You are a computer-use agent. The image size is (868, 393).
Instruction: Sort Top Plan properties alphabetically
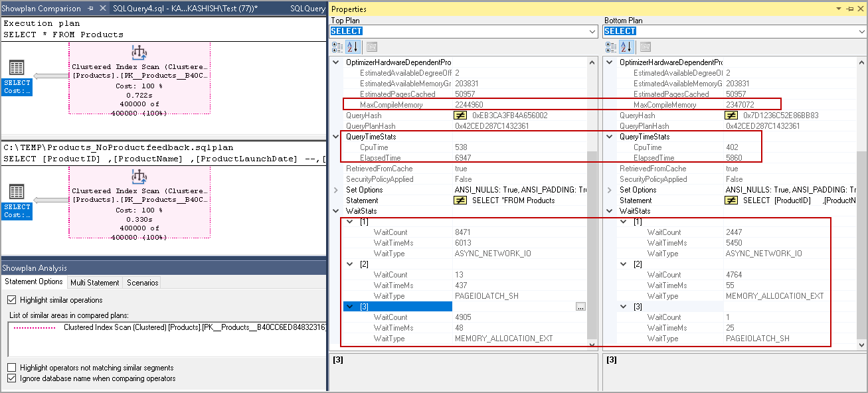click(x=353, y=47)
